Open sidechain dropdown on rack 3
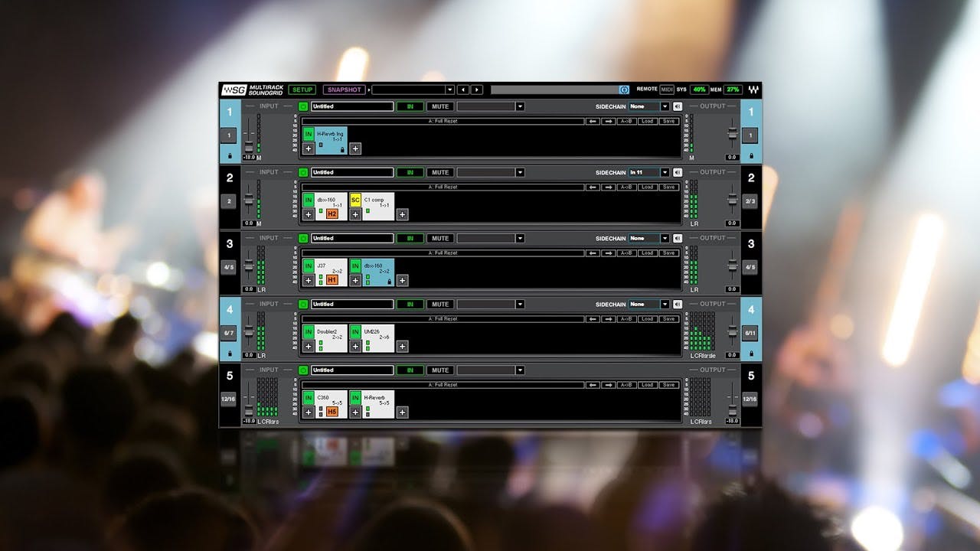The width and height of the screenshot is (980, 551). 665,238
